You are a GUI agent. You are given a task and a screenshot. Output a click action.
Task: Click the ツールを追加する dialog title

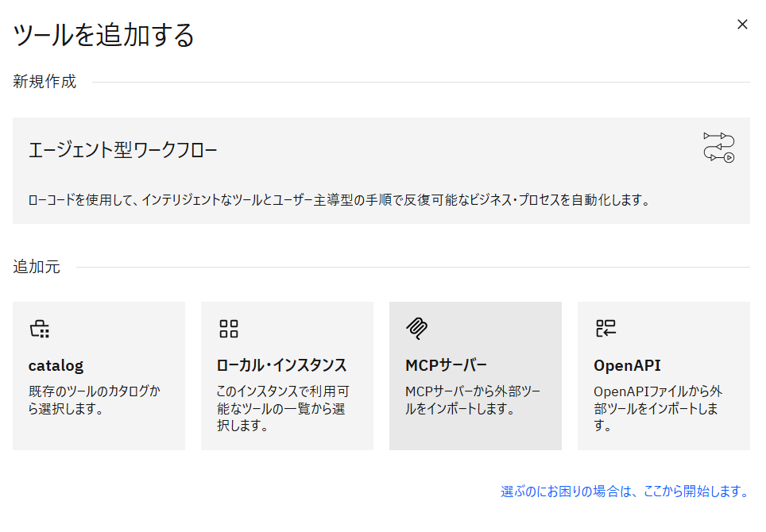103,36
